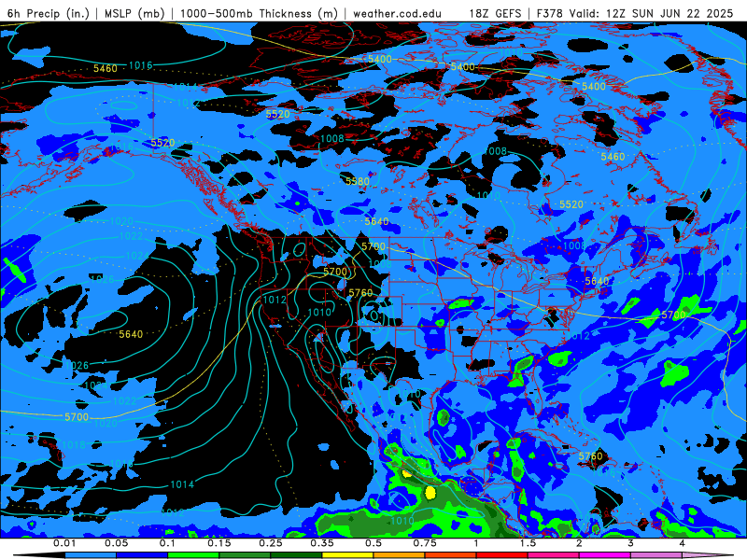Click the '2' legend value label
Viewport: 747px width, 560px height.
coord(579,543)
